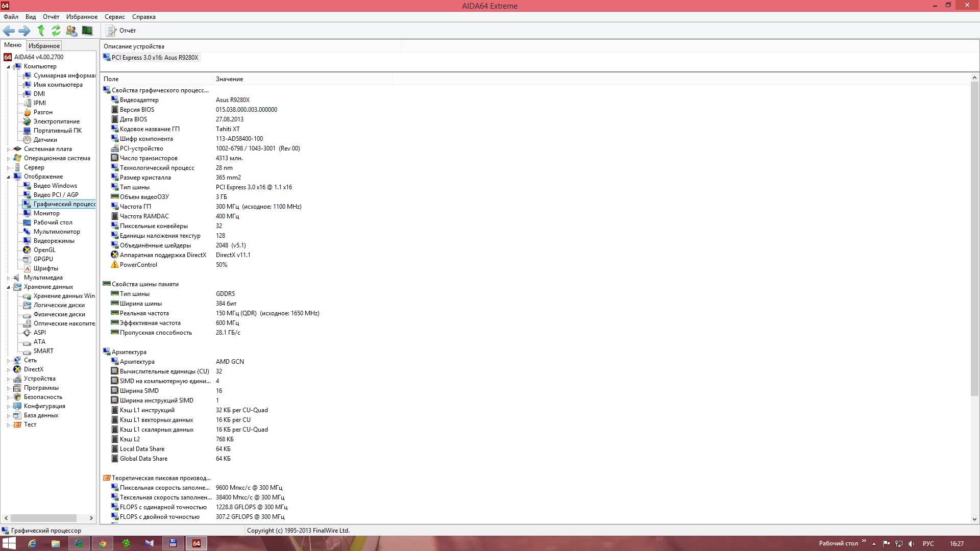Click the Отчёт report toolbar button
The width and height of the screenshot is (980, 551).
121,31
